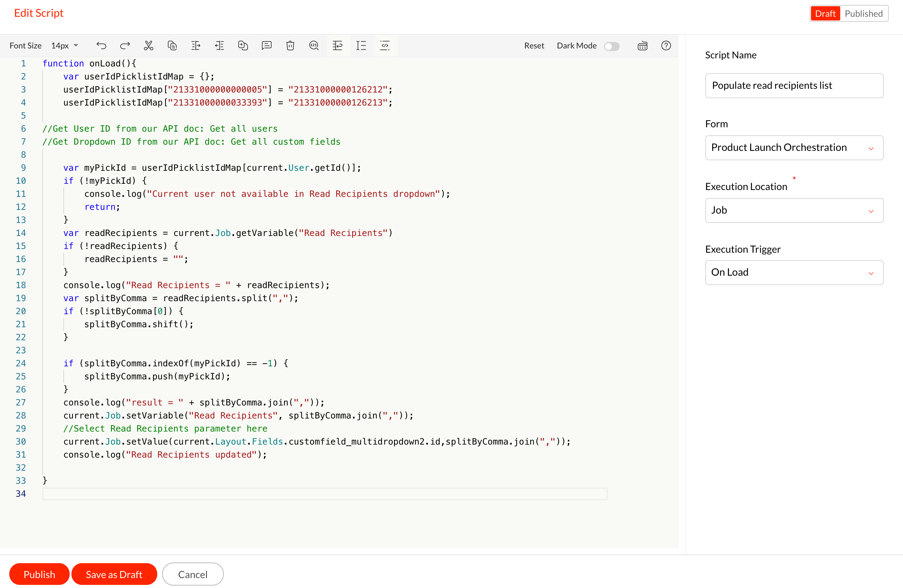The height and width of the screenshot is (588, 903).
Task: Toggle the line numbers icon
Action: (361, 46)
